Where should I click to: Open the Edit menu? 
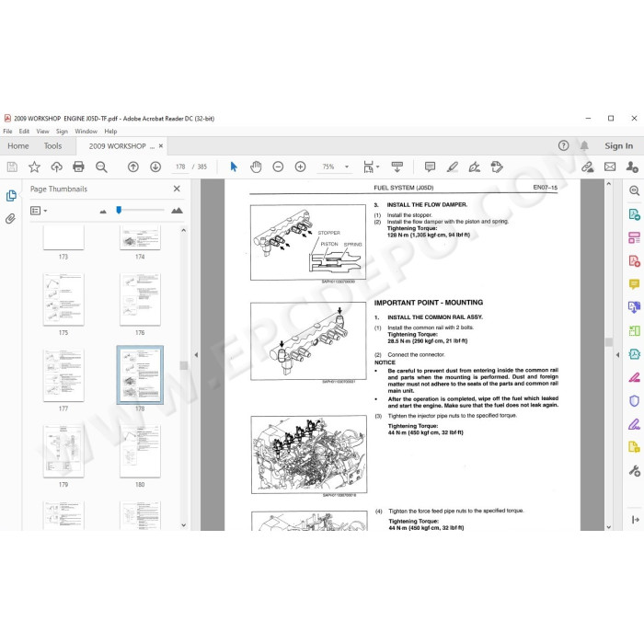(x=24, y=132)
